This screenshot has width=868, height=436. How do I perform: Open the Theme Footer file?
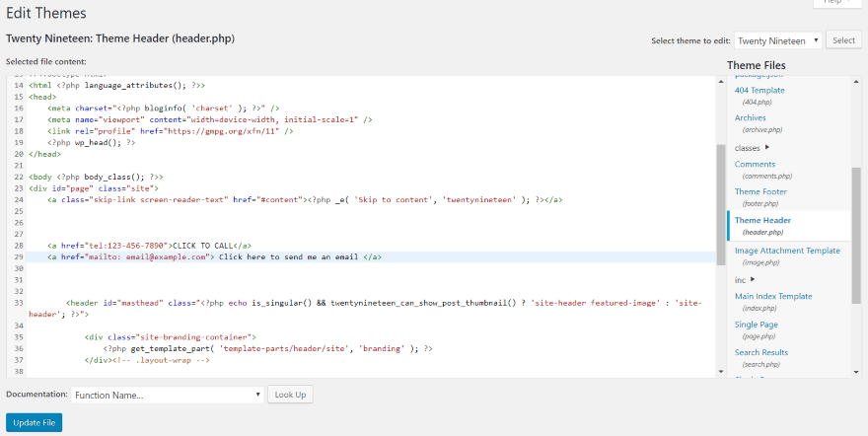click(760, 192)
